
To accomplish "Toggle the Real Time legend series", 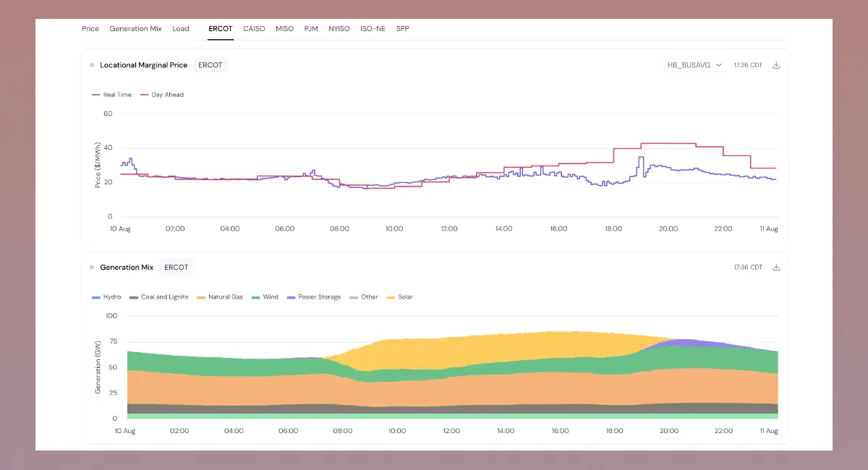I will point(112,95).
